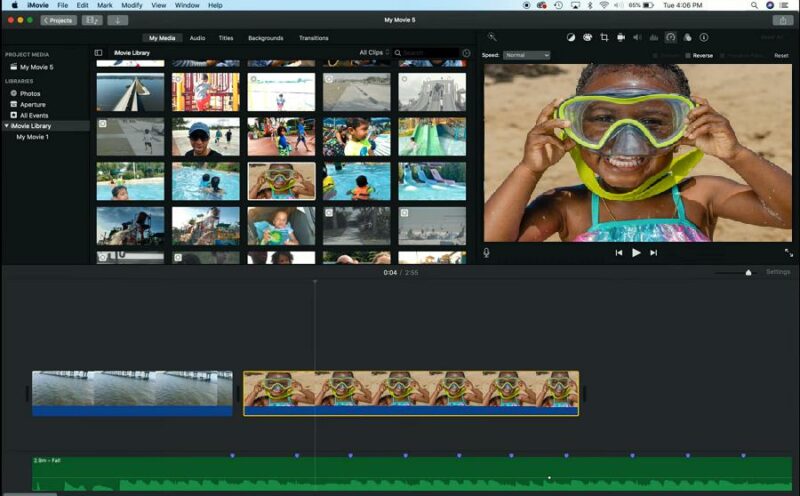Open the View menu
Viewport: 800px width, 496px height.
tap(159, 5)
